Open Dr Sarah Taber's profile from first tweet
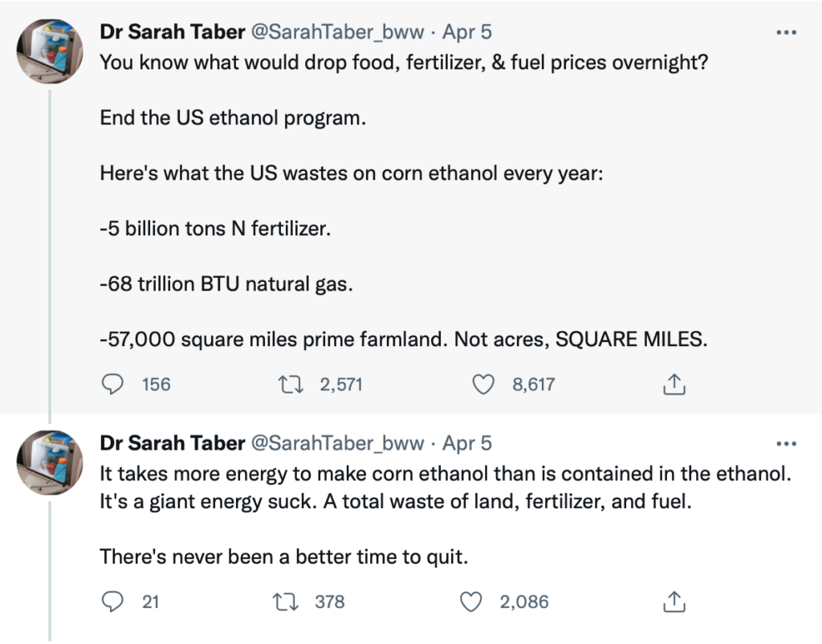Image resolution: width=822 pixels, height=644 pixels. click(x=172, y=32)
